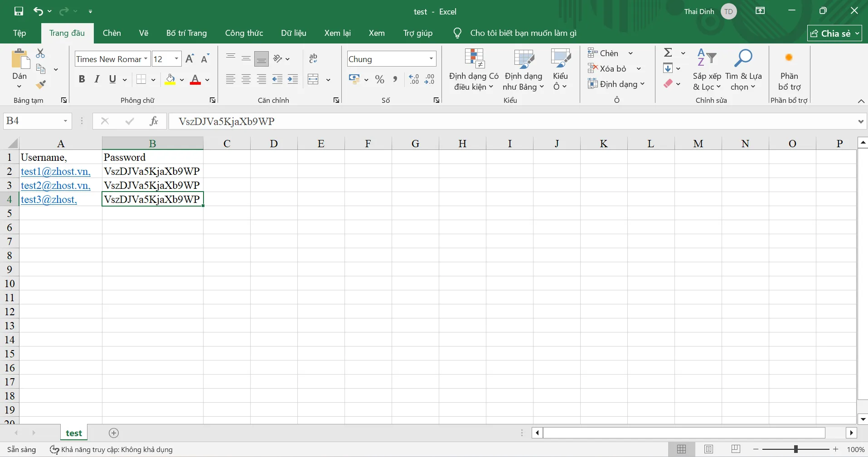Switch to Page Layout view in status bar
Image resolution: width=868 pixels, height=457 pixels.
pyautogui.click(x=708, y=449)
